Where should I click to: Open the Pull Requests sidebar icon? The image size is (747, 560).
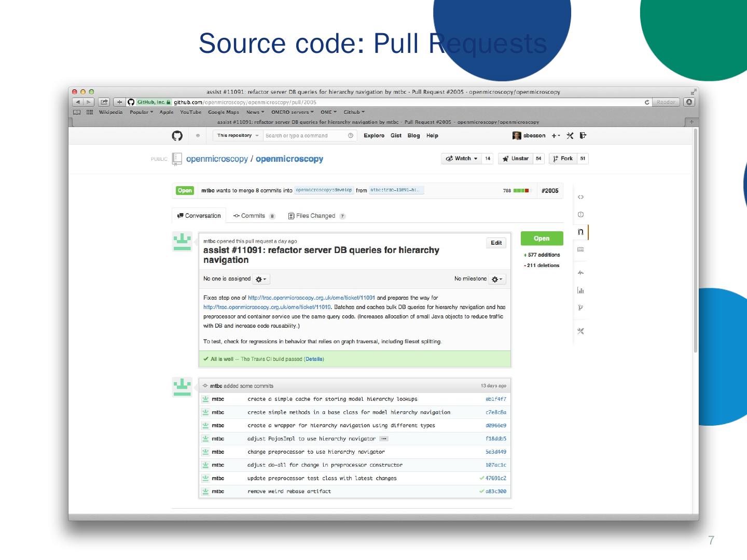(580, 232)
